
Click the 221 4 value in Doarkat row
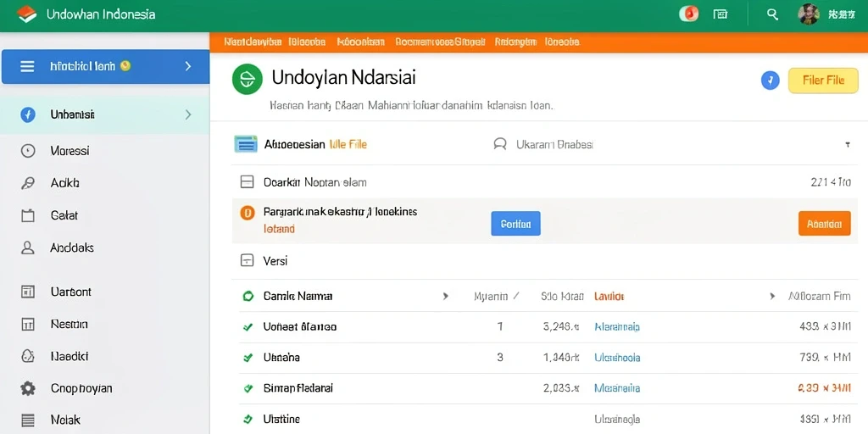[831, 182]
